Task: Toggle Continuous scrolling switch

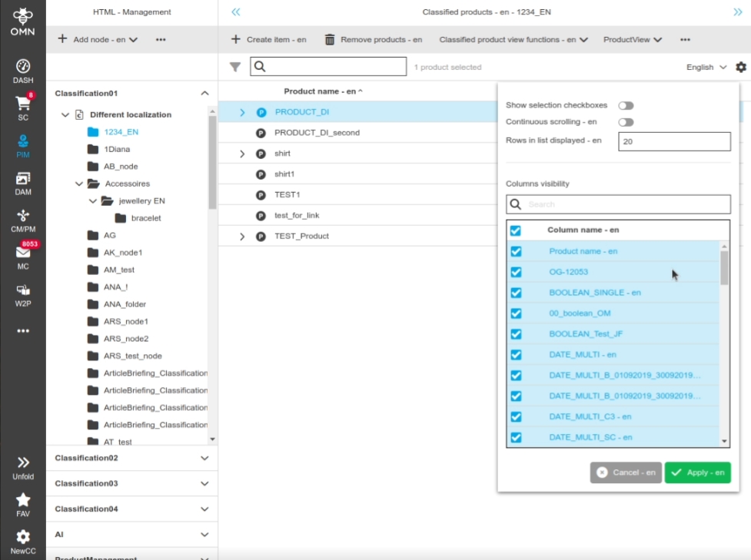Action: pyautogui.click(x=626, y=122)
